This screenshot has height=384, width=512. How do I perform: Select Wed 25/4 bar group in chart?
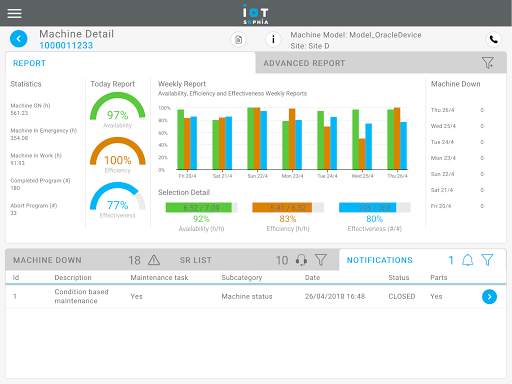tap(362, 139)
